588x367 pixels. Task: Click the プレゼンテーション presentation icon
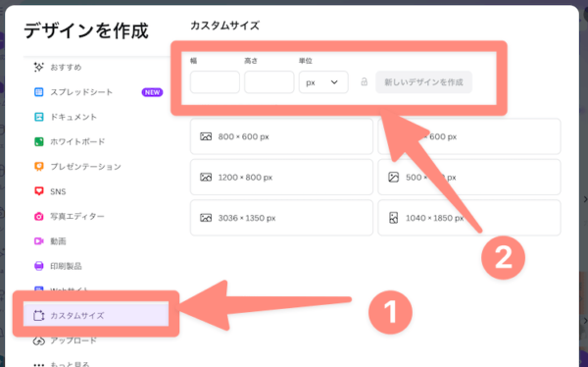(38, 167)
